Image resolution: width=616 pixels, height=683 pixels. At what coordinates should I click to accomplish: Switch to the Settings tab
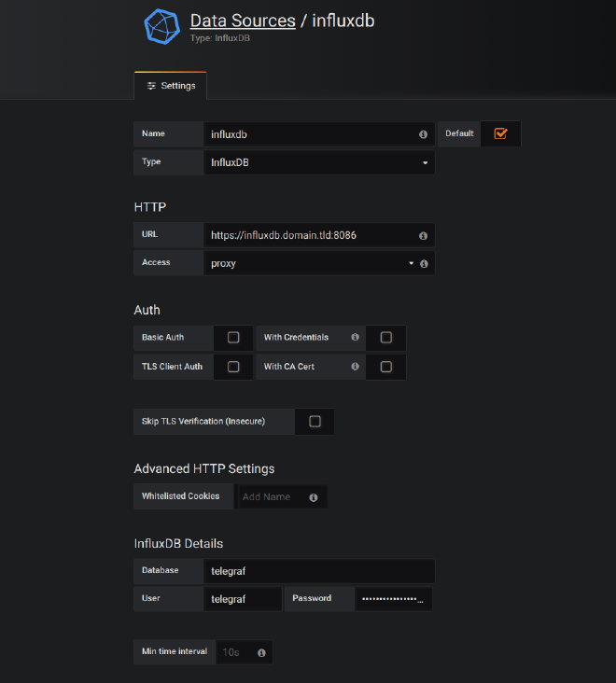click(x=171, y=86)
